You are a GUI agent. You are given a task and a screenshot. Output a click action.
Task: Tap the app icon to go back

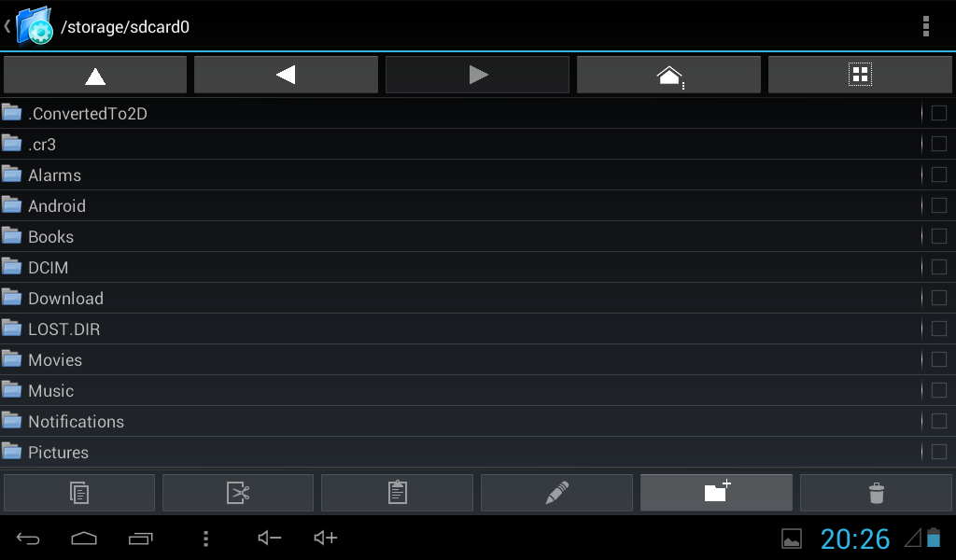(x=29, y=25)
